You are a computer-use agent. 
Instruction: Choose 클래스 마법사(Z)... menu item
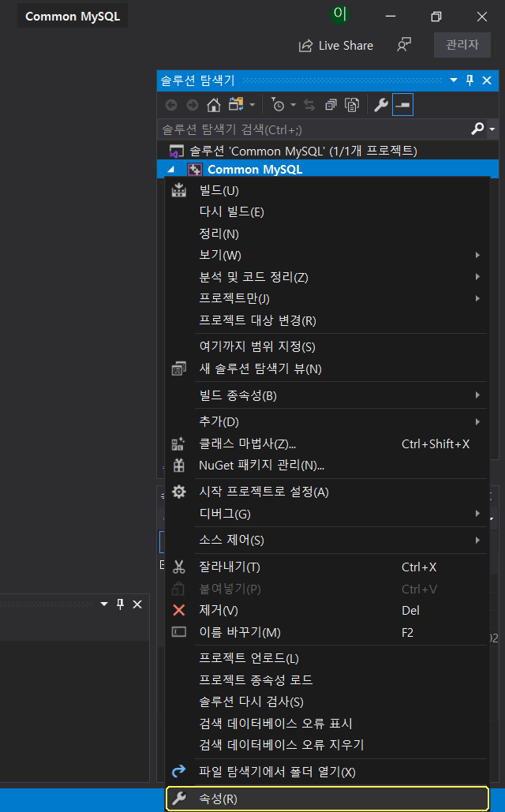click(327, 443)
